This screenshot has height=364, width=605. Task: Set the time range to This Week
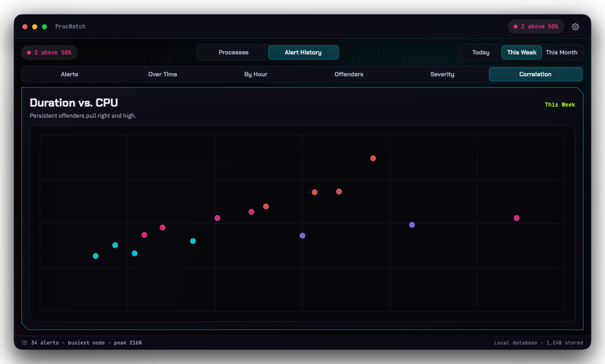522,53
